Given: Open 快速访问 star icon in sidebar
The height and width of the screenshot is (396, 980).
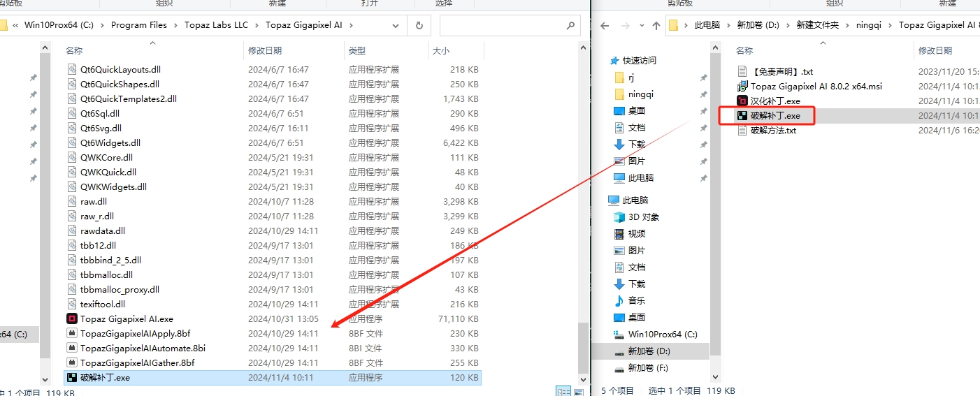Looking at the screenshot, I should [614, 61].
